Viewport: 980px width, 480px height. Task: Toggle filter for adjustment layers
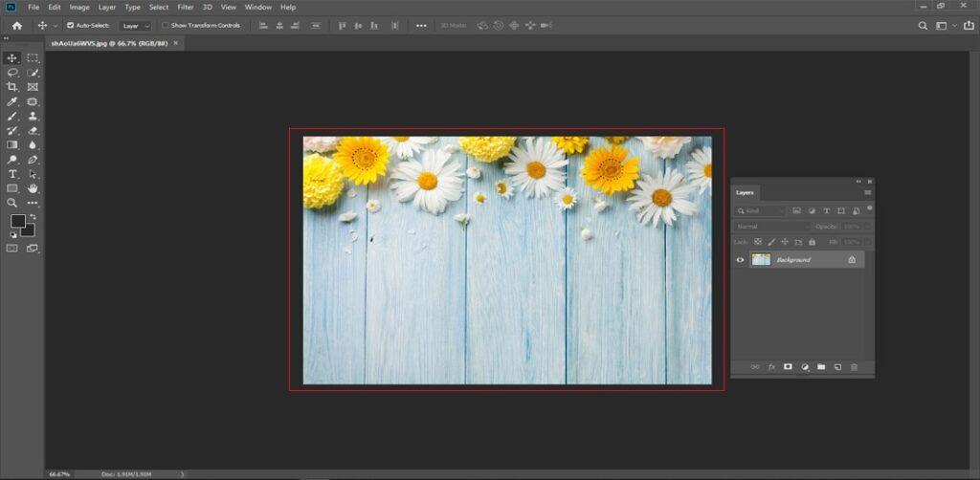tap(812, 211)
